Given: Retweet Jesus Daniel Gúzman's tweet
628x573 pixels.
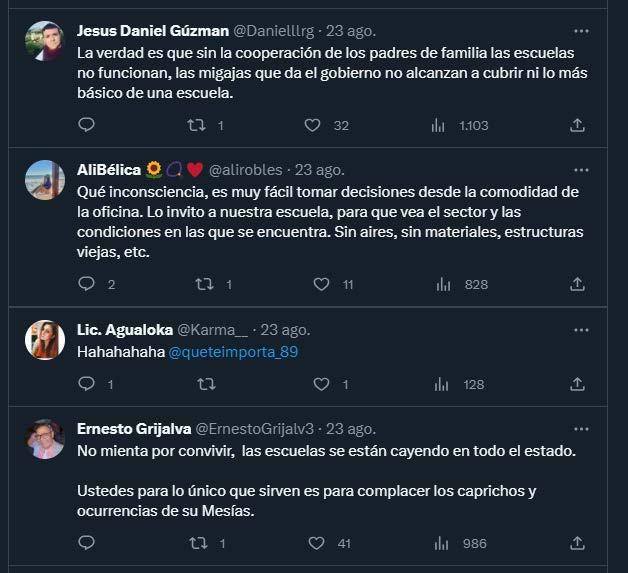Looking at the screenshot, I should point(198,125).
